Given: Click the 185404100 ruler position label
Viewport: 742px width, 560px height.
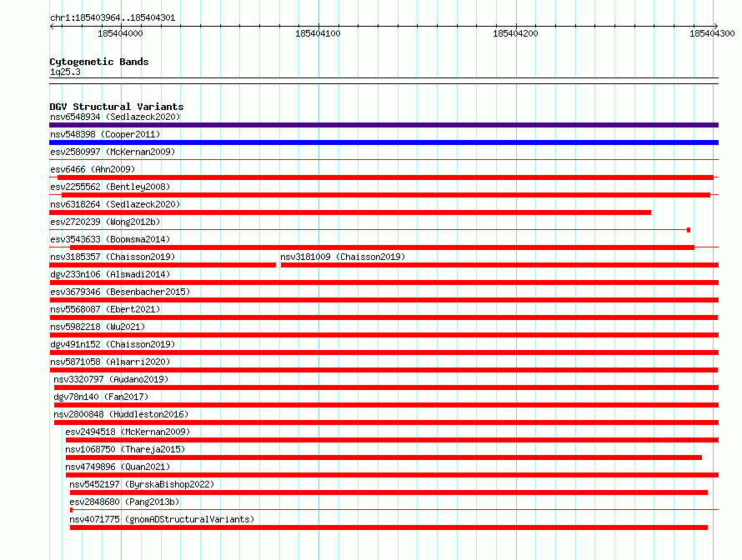Looking at the screenshot, I should point(318,33).
